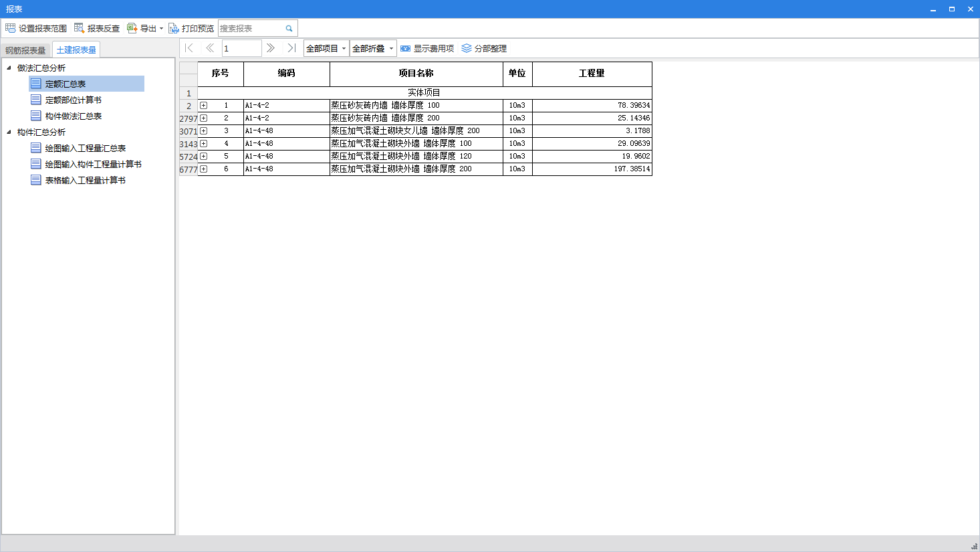Click the 表格输入工程量计算书 report icon
Image resolution: width=980 pixels, height=552 pixels.
point(36,180)
